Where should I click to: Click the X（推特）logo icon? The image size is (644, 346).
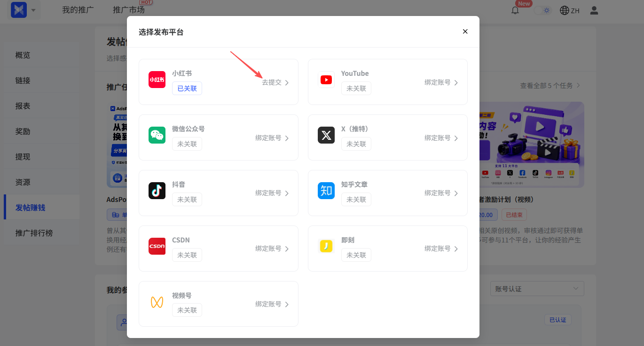(x=326, y=135)
